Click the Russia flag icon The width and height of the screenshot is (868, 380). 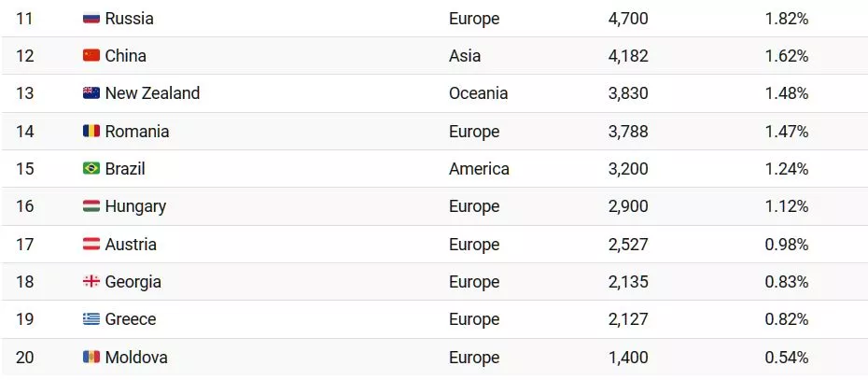91,19
